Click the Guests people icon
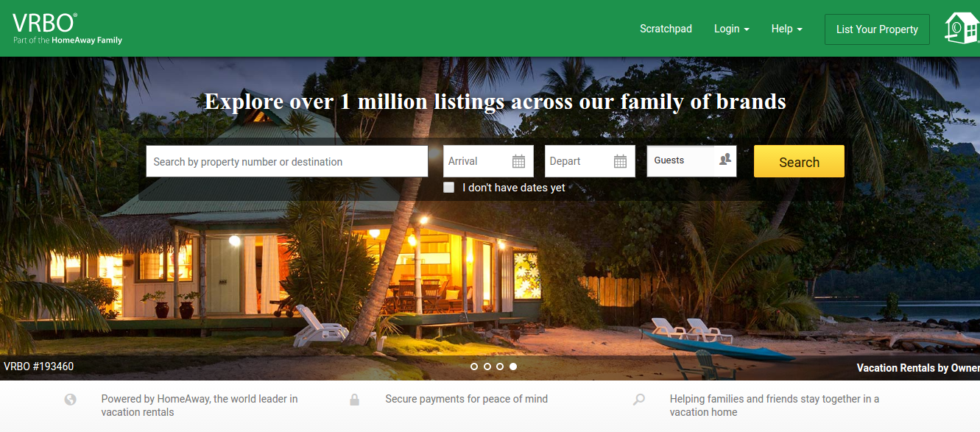 tap(725, 159)
